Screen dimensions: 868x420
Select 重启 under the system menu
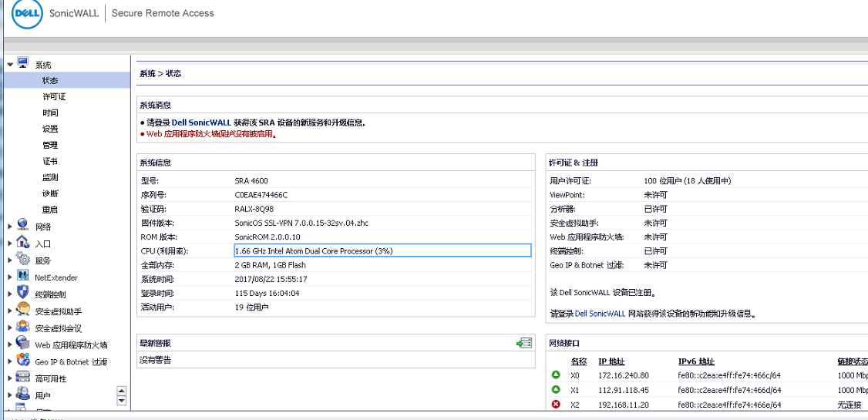[x=50, y=210]
